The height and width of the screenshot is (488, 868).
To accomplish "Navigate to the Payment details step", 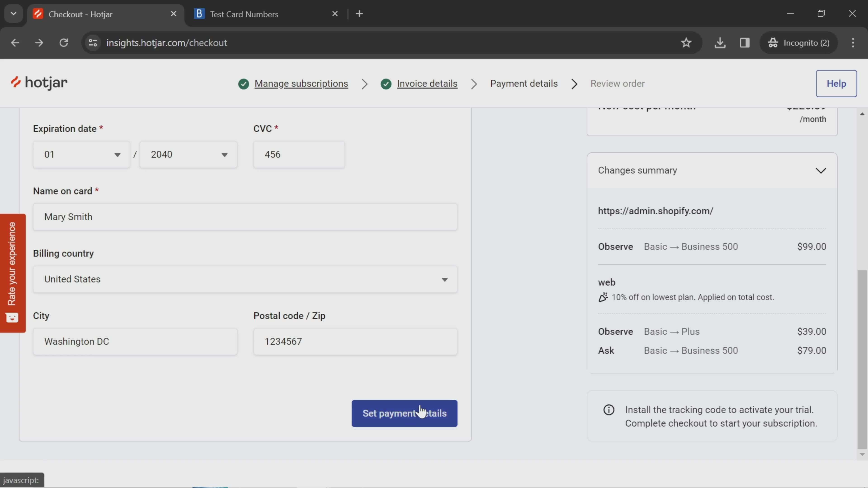I will click(x=524, y=83).
